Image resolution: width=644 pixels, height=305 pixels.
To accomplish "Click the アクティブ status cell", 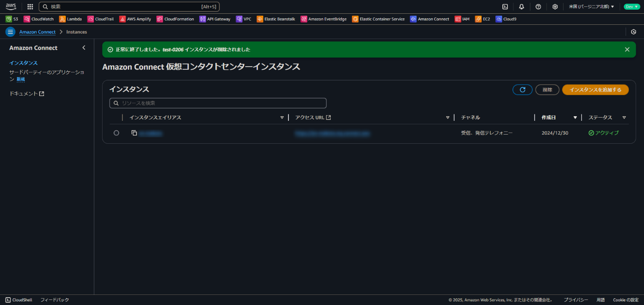I will click(604, 133).
